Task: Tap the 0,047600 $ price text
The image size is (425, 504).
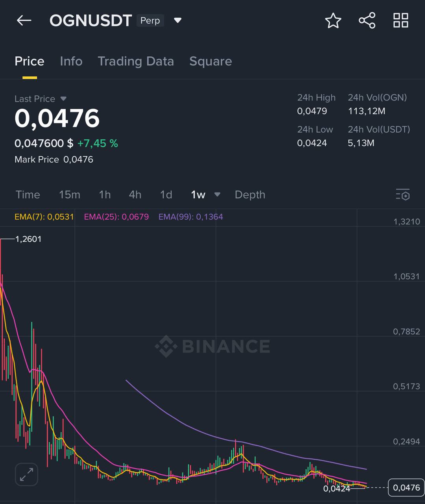Action: point(44,143)
